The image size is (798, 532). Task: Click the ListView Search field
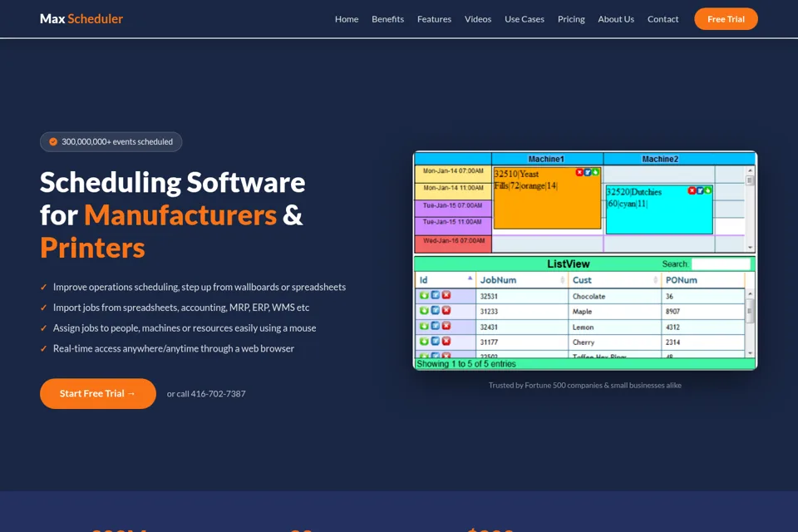click(721, 264)
